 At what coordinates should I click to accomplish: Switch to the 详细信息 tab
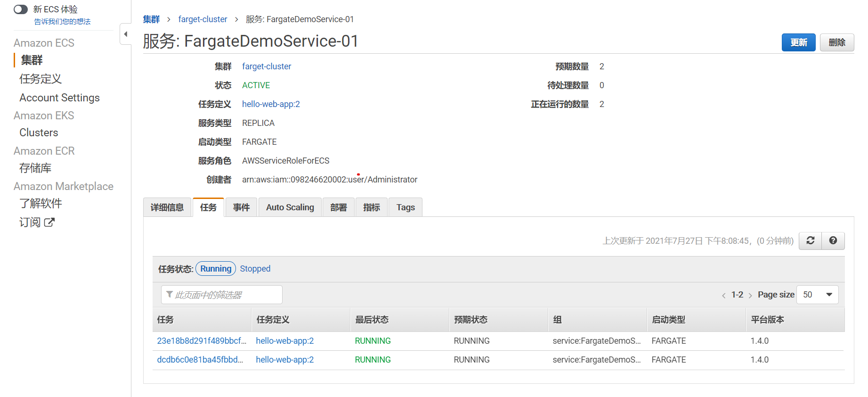(x=167, y=207)
